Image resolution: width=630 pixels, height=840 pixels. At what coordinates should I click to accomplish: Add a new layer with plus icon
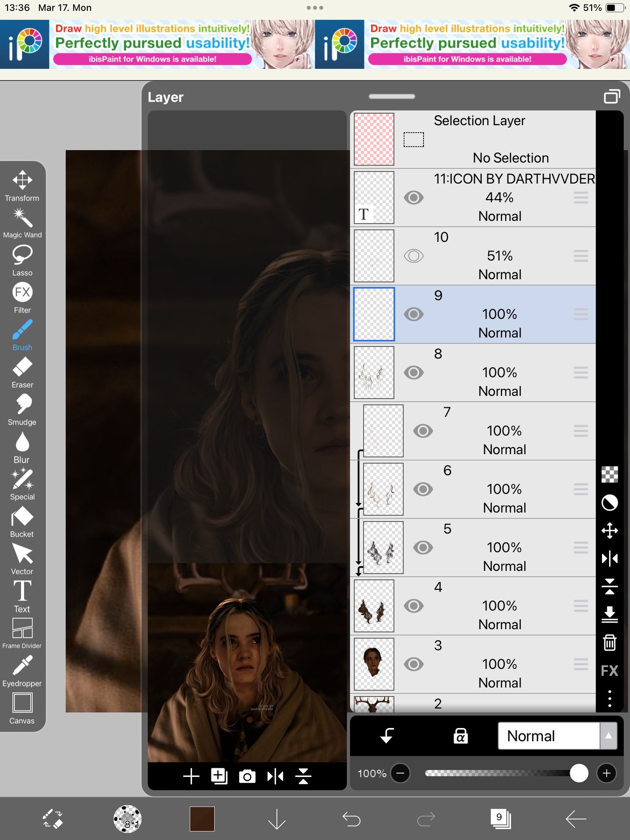pos(191,777)
